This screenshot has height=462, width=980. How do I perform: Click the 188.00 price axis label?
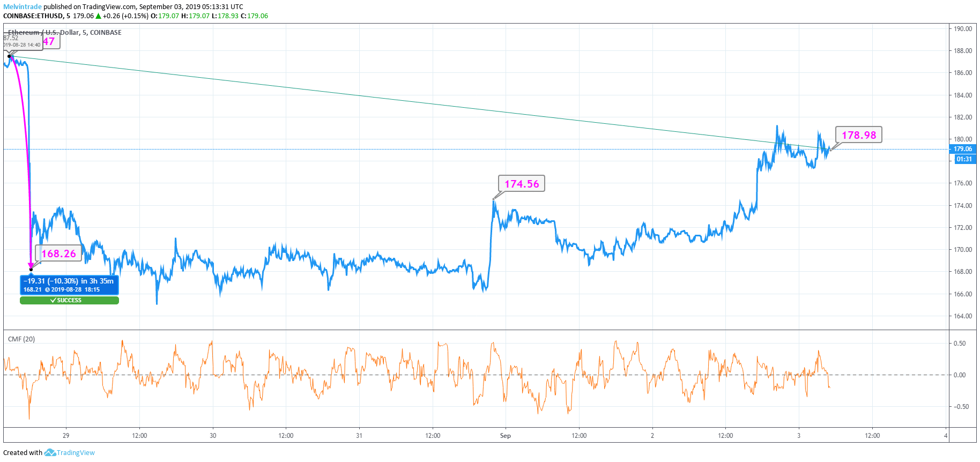click(963, 51)
